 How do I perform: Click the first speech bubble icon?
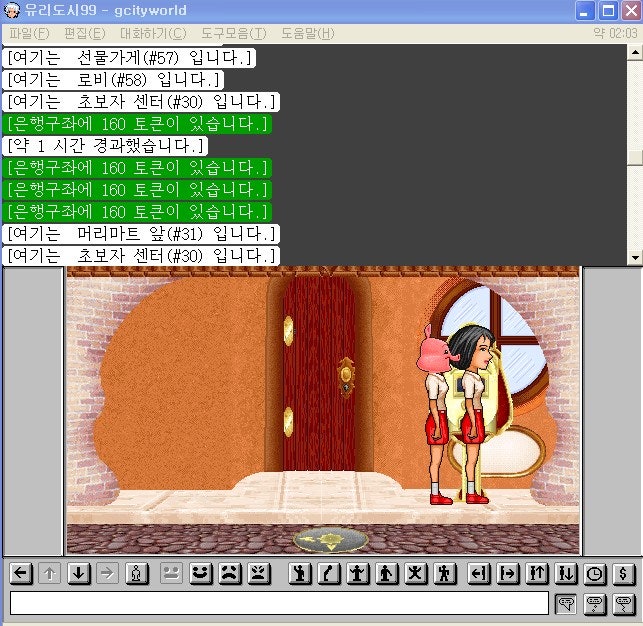[x=567, y=603]
